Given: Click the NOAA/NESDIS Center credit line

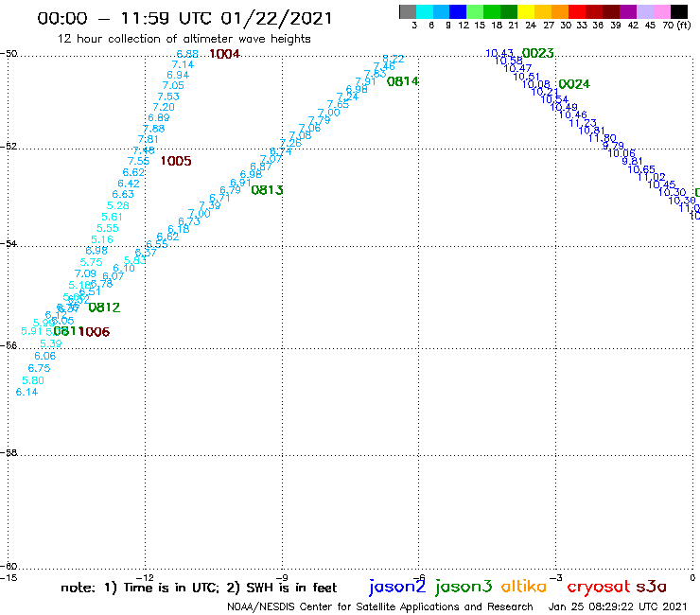Looking at the screenshot, I should coord(380,607).
